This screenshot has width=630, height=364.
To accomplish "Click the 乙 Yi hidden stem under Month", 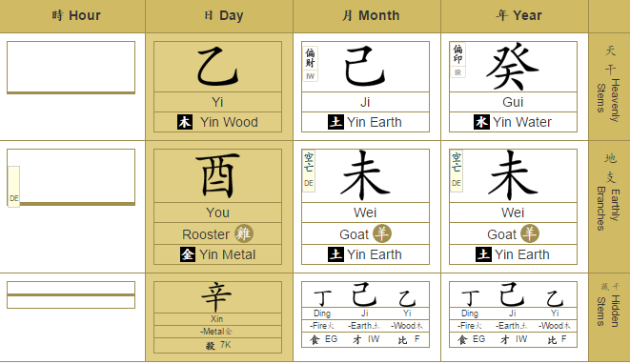I will pos(407,299).
